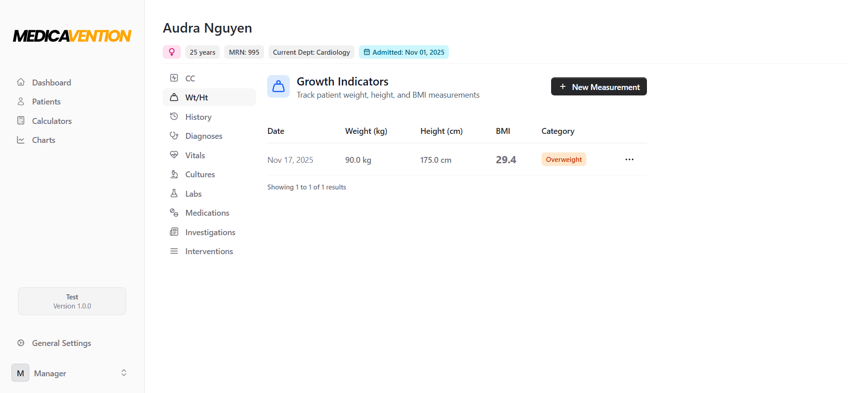This screenshot has width=868, height=393.
Task: Open the Interventions tab
Action: click(209, 251)
